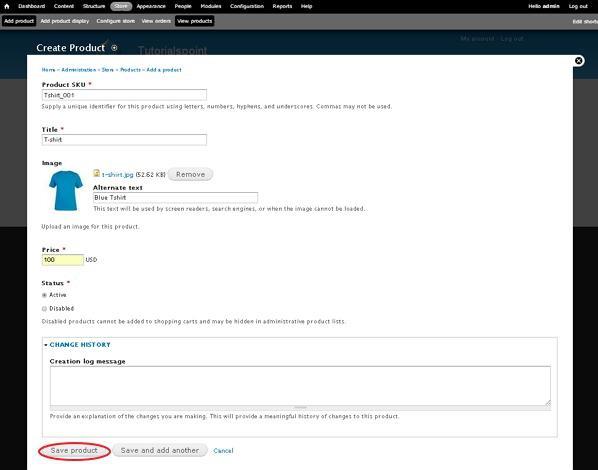Select the Active status radio button

tap(44, 295)
